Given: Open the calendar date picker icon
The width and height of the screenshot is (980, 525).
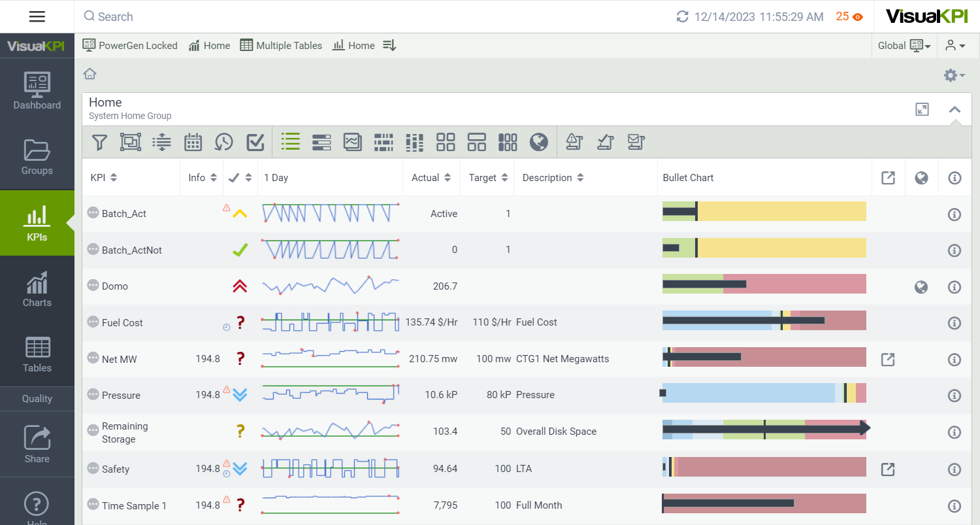Looking at the screenshot, I should pyautogui.click(x=193, y=142).
